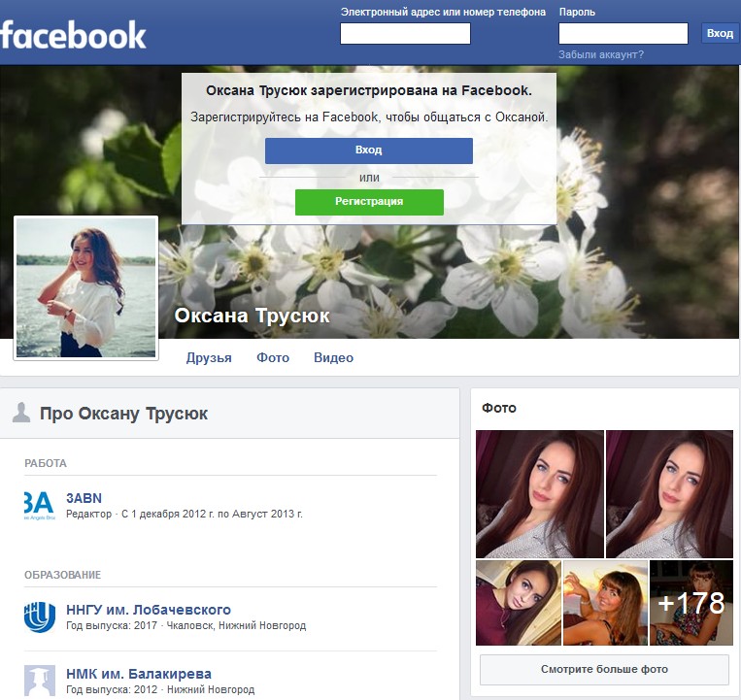Click the Фото panel heading

pyautogui.click(x=499, y=408)
